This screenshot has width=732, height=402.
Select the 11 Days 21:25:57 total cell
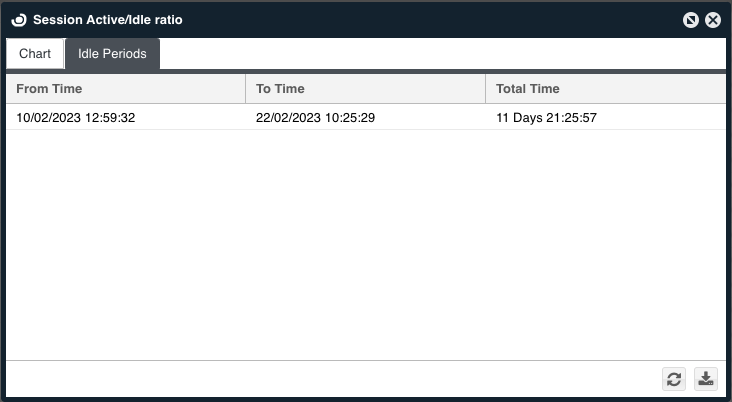(x=546, y=118)
